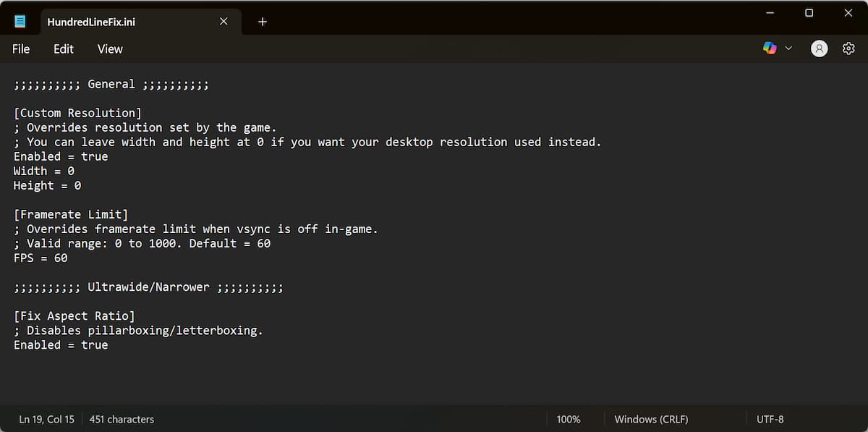Place cursor at end of FPS = 60 line

tap(68, 258)
